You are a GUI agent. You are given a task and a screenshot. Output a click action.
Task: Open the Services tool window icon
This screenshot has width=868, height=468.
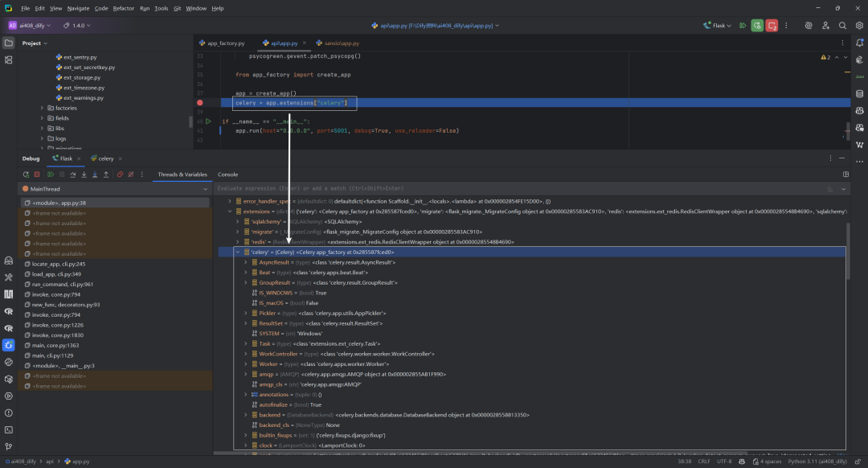pyautogui.click(x=8, y=396)
